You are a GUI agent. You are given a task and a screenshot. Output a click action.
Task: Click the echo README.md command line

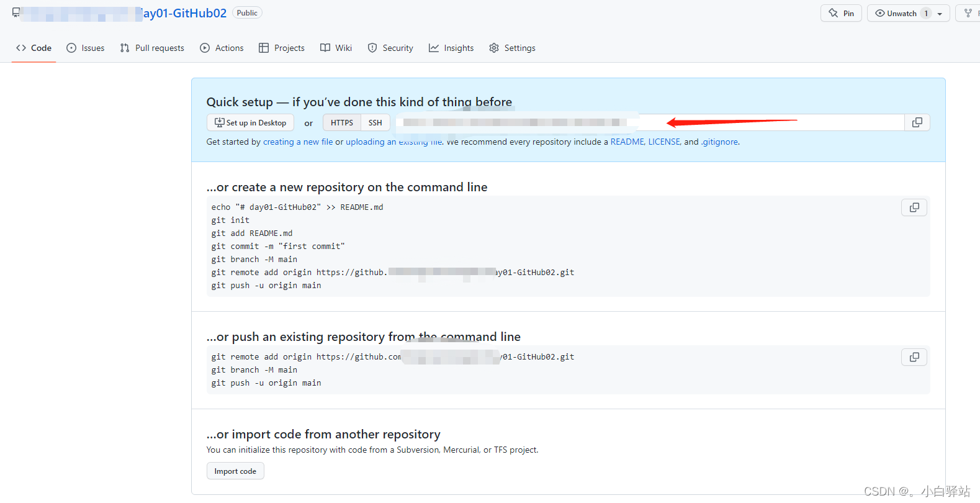tap(297, 207)
